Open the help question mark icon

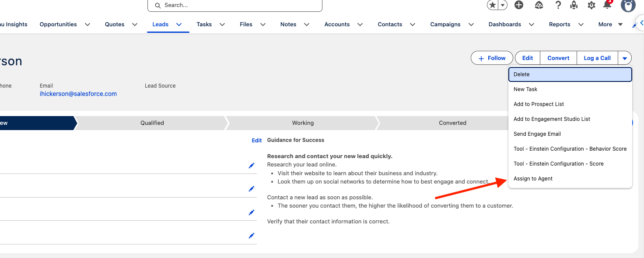558,5
